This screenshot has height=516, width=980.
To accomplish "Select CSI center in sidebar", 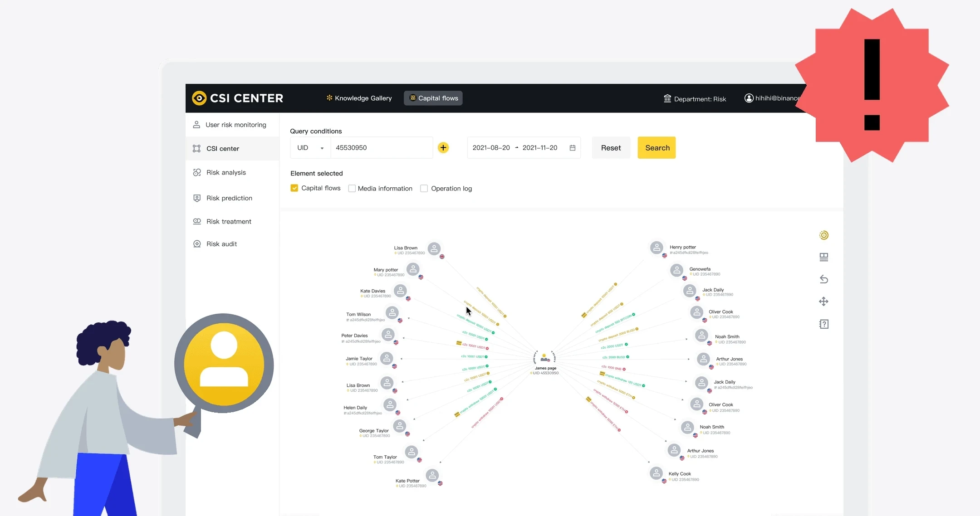I will click(x=232, y=148).
